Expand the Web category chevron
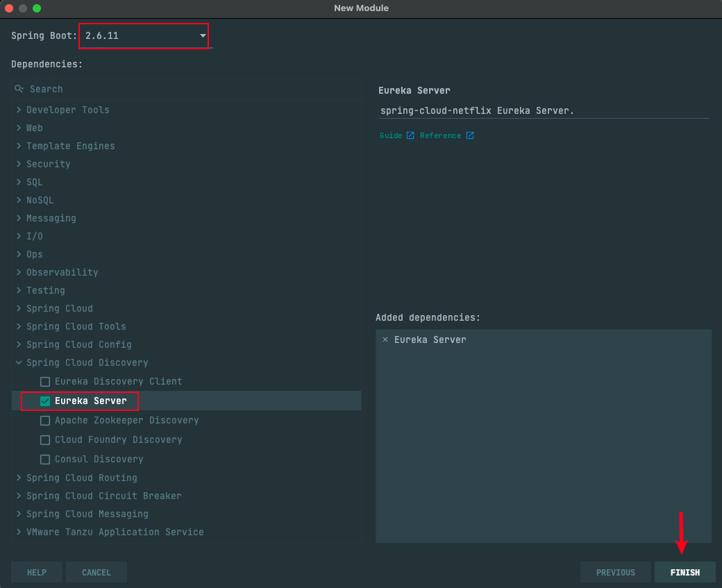The width and height of the screenshot is (722, 588). point(19,128)
